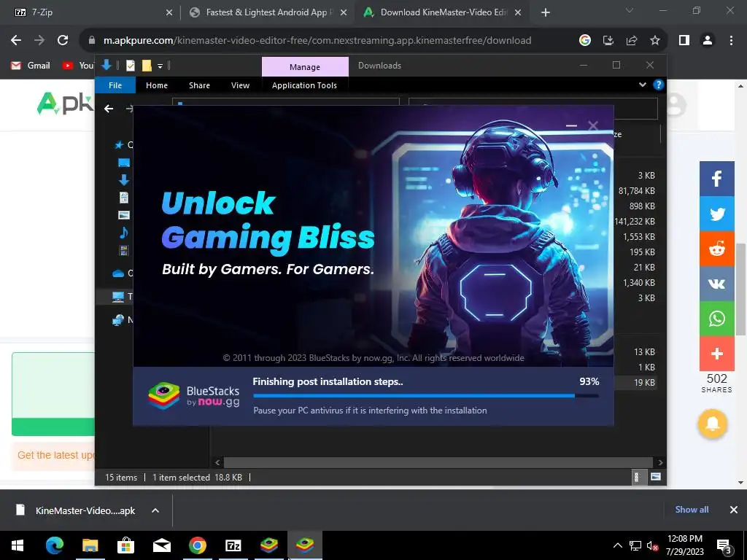The width and height of the screenshot is (747, 560).
Task: Select This PC in navigation pane
Action: point(118,297)
